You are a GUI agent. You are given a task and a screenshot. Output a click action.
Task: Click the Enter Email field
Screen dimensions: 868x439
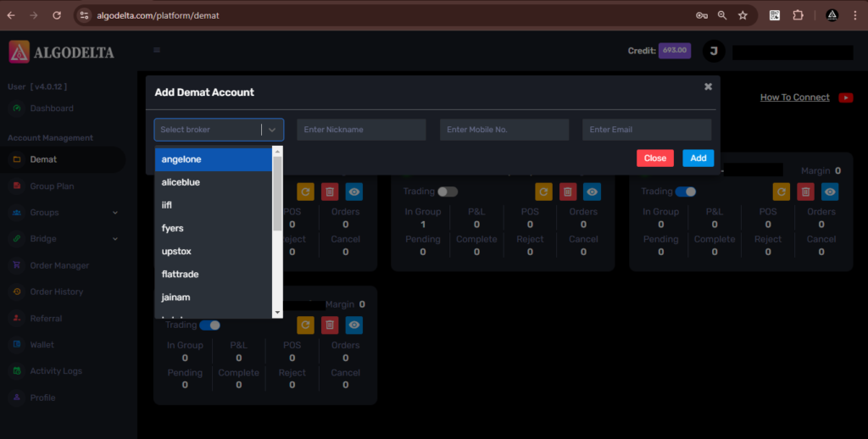click(x=647, y=130)
